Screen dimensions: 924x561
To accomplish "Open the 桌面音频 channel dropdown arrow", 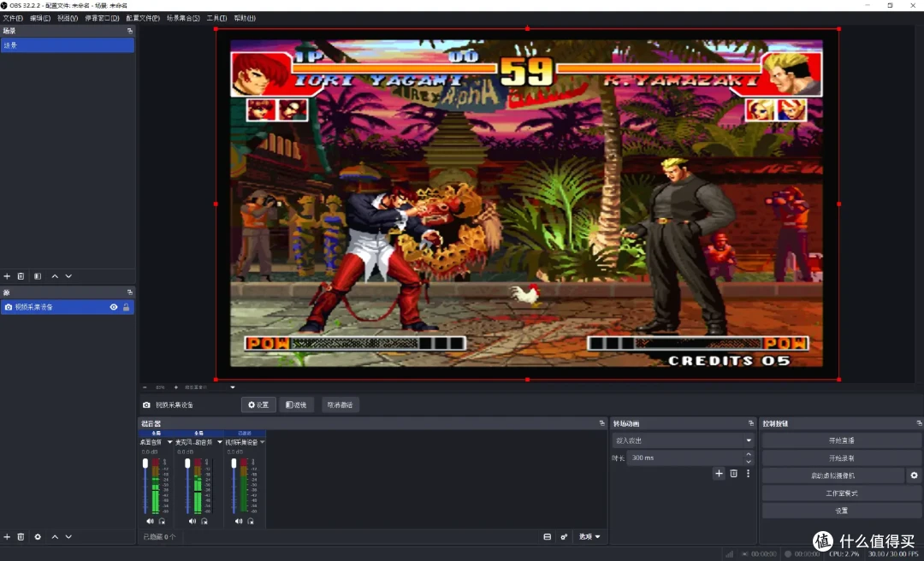I will click(x=169, y=442).
